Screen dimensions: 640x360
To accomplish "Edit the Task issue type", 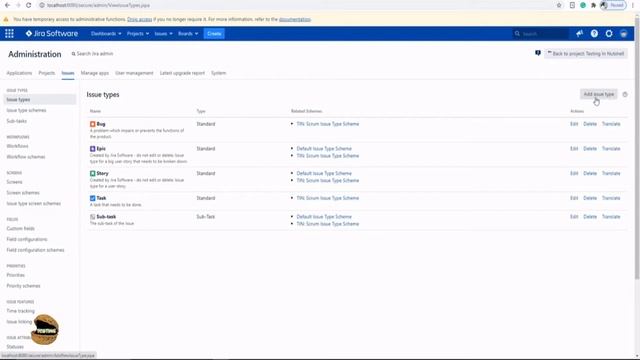I will coord(574,198).
